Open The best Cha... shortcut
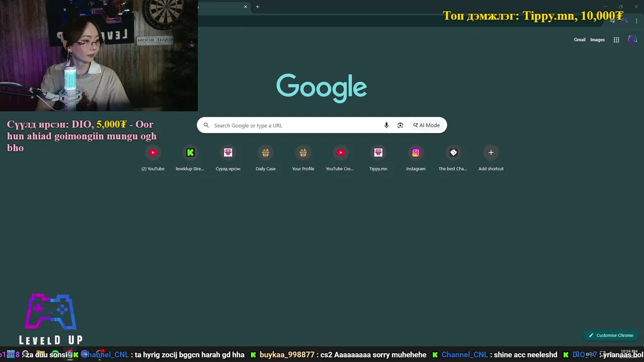Screen dimensions: 644x362 pos(453,158)
